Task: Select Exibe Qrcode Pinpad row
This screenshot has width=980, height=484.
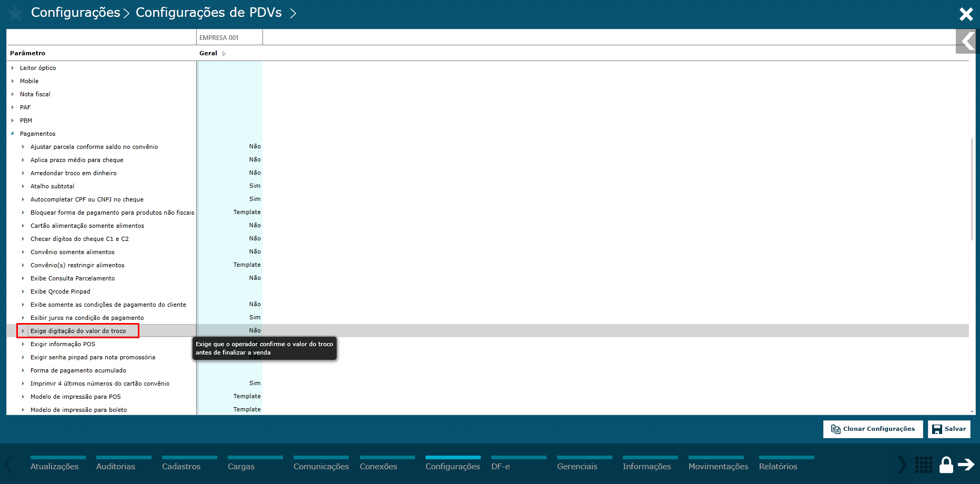Action: [60, 291]
